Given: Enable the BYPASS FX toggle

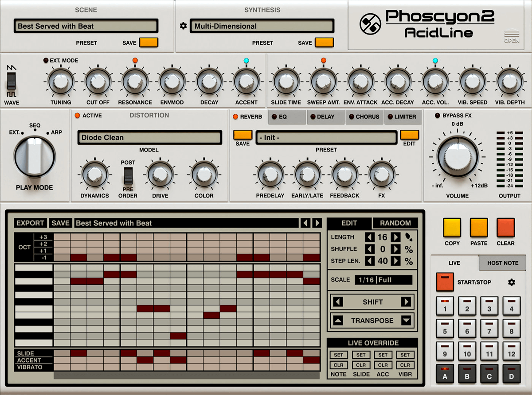Looking at the screenshot, I should pos(437,115).
